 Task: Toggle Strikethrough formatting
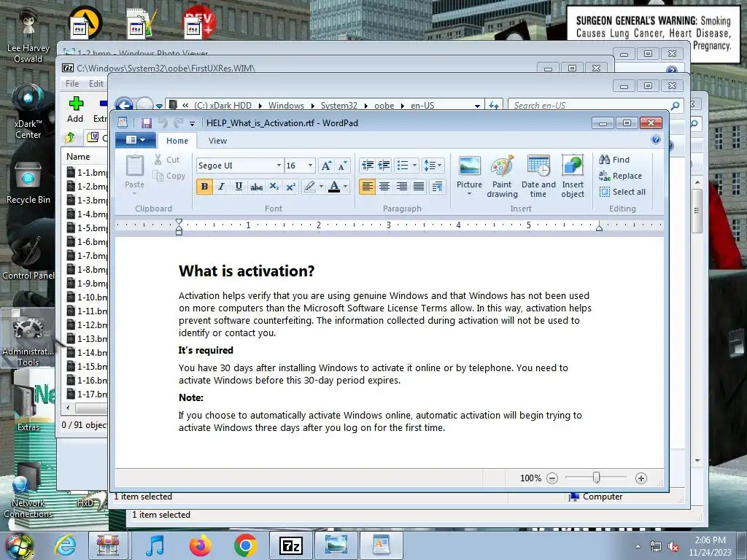(x=256, y=187)
